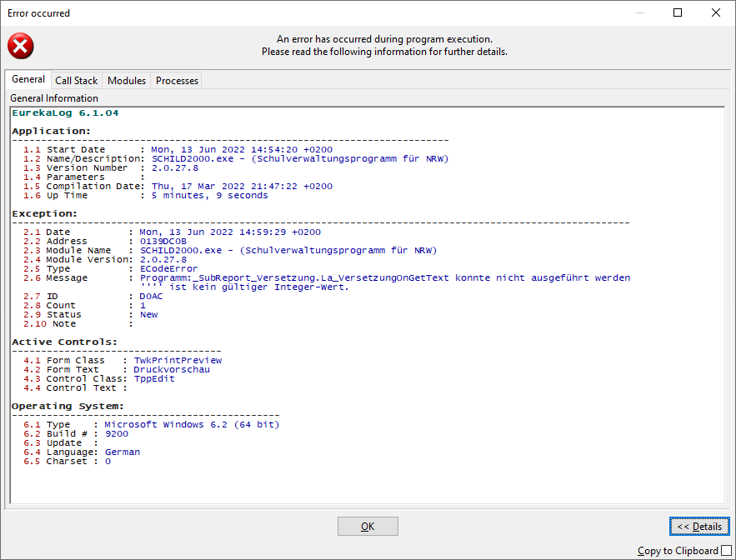Close the Error occurred dialog
The height and width of the screenshot is (560, 736).
click(x=716, y=12)
